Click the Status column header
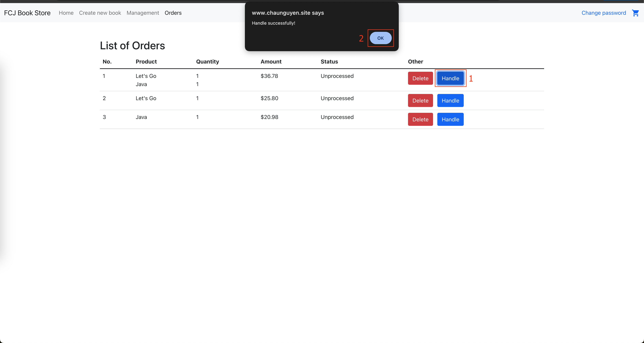Screen dimensions: 644x343 pos(329,62)
